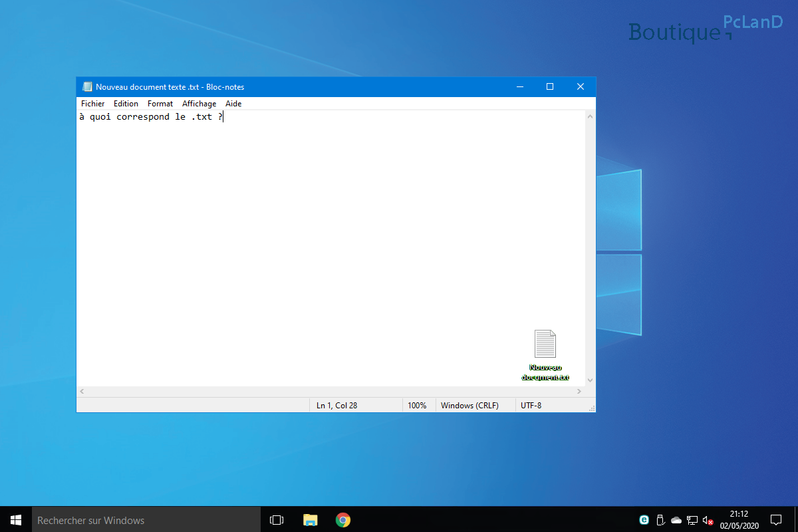
Task: Click the muted volume speaker icon
Action: (708, 520)
